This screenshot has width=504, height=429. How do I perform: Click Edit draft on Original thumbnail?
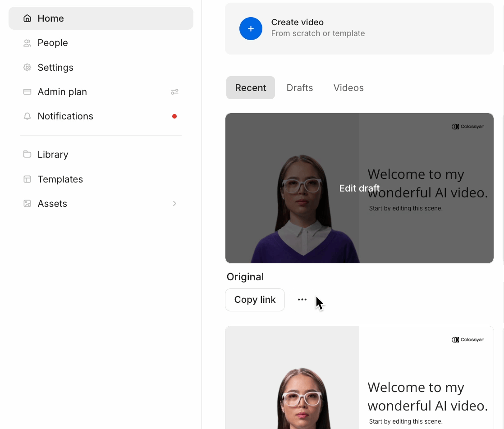click(359, 188)
